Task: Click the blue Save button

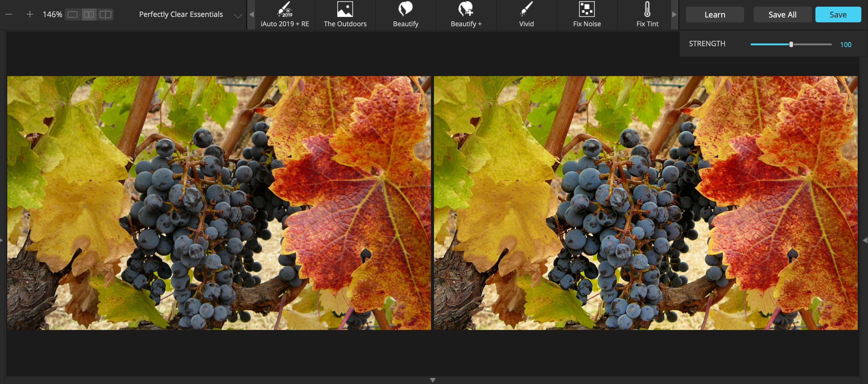Action: pyautogui.click(x=838, y=14)
